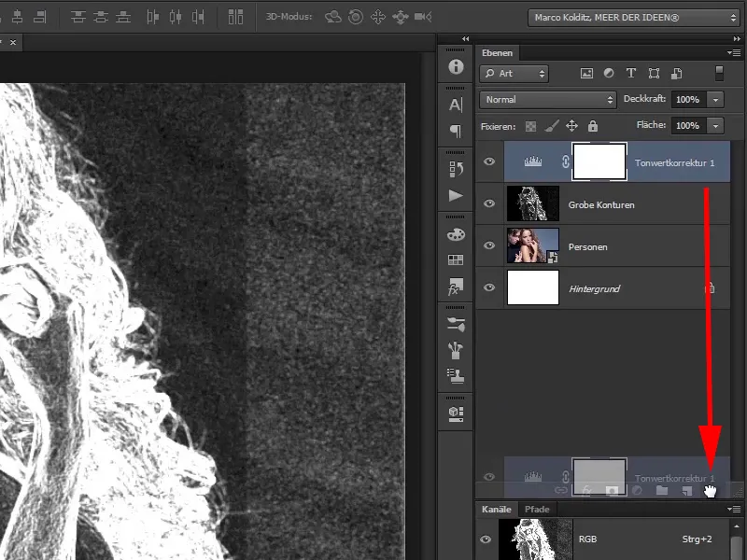This screenshot has width=747, height=560.
Task: Click the Align right edges icon
Action: pyautogui.click(x=40, y=17)
